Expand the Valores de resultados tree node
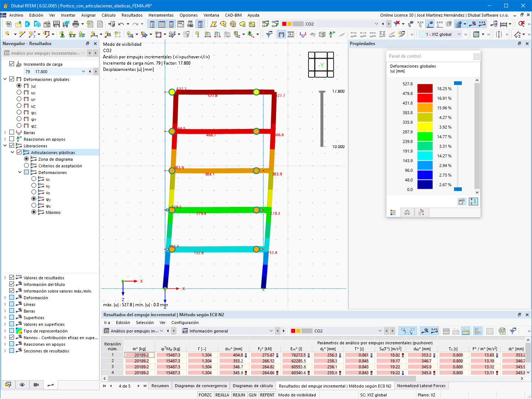 (5, 277)
